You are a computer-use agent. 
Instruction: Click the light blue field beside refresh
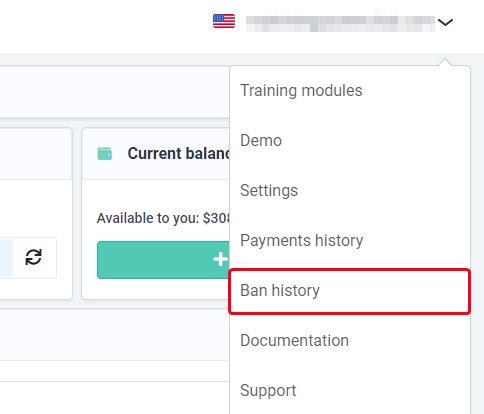(6, 258)
